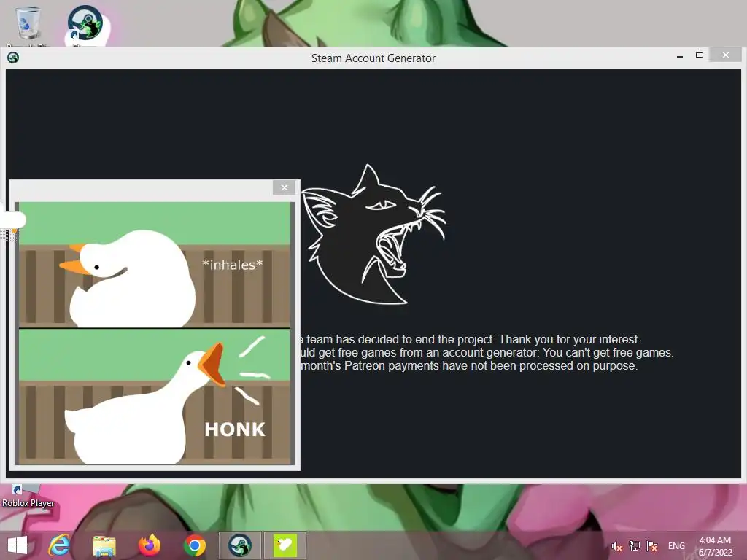Open the Roblox Player desktop shortcut
This screenshot has height=560, width=747.
click(x=28, y=497)
